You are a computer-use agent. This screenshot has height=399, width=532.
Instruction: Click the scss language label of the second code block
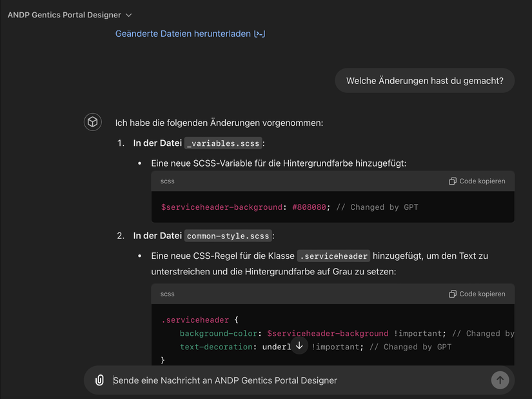(168, 294)
